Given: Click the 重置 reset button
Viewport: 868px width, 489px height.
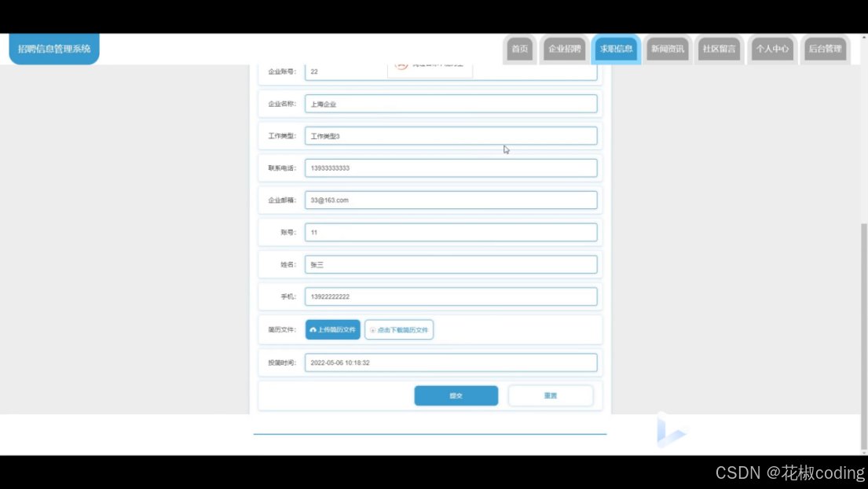Looking at the screenshot, I should [550, 395].
